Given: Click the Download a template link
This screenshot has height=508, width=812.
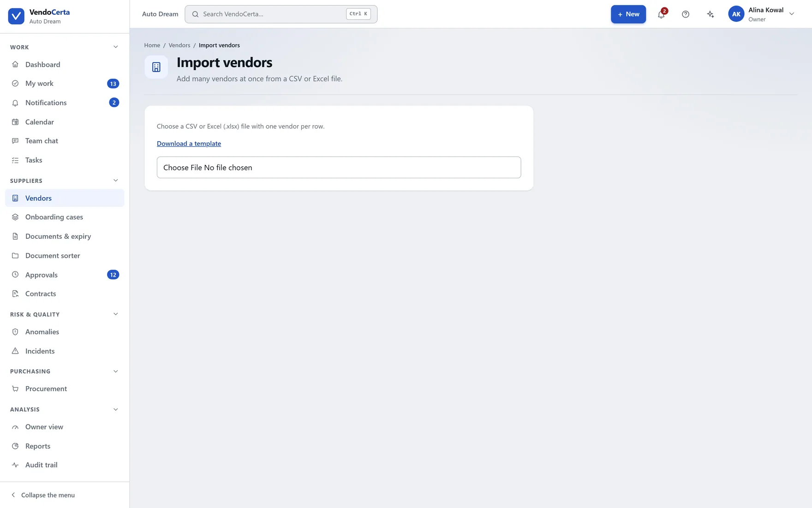Looking at the screenshot, I should [x=189, y=144].
